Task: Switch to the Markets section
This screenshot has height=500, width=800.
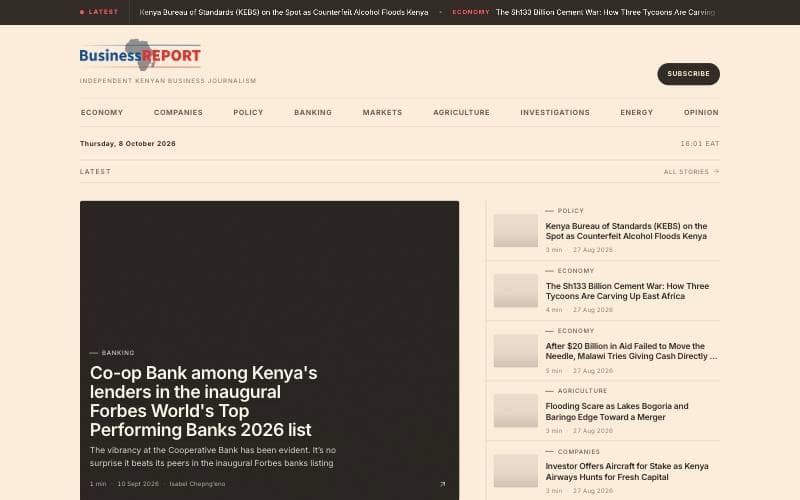Action: [x=383, y=112]
